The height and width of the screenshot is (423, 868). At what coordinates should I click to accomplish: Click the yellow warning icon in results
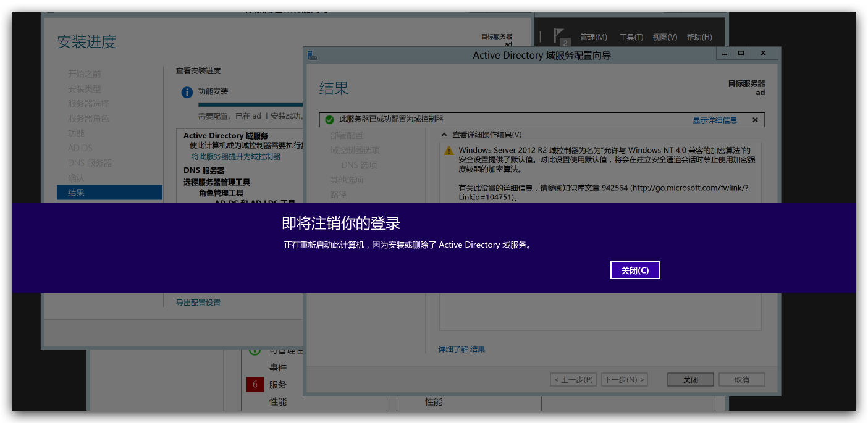pos(448,151)
